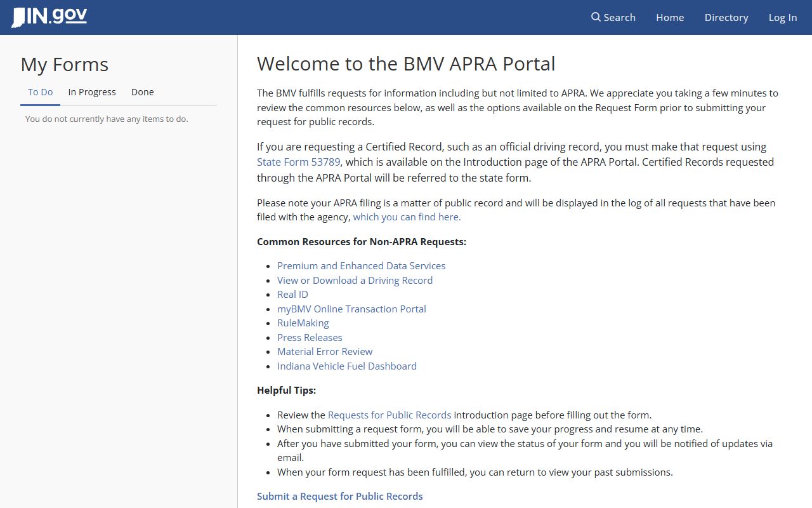The width and height of the screenshot is (812, 508).
Task: Open the Material Error Review link
Action: (325, 352)
